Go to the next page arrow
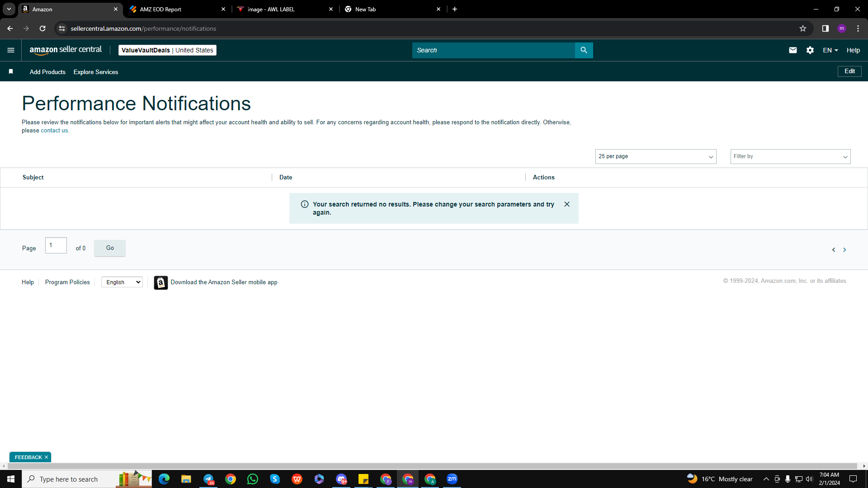The width and height of the screenshot is (868, 488). (844, 250)
